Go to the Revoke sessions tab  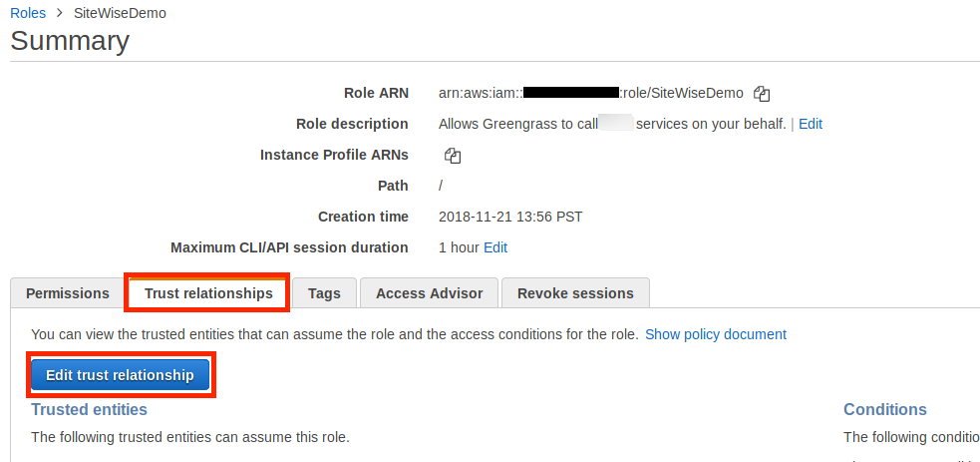coord(575,293)
